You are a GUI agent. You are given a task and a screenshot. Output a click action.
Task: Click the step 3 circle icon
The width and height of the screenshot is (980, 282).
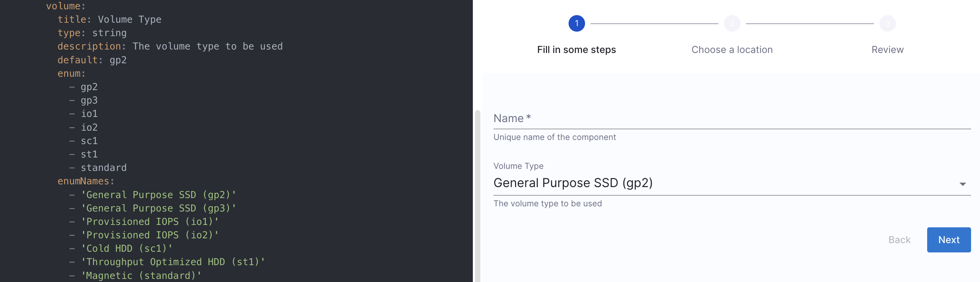pyautogui.click(x=887, y=24)
